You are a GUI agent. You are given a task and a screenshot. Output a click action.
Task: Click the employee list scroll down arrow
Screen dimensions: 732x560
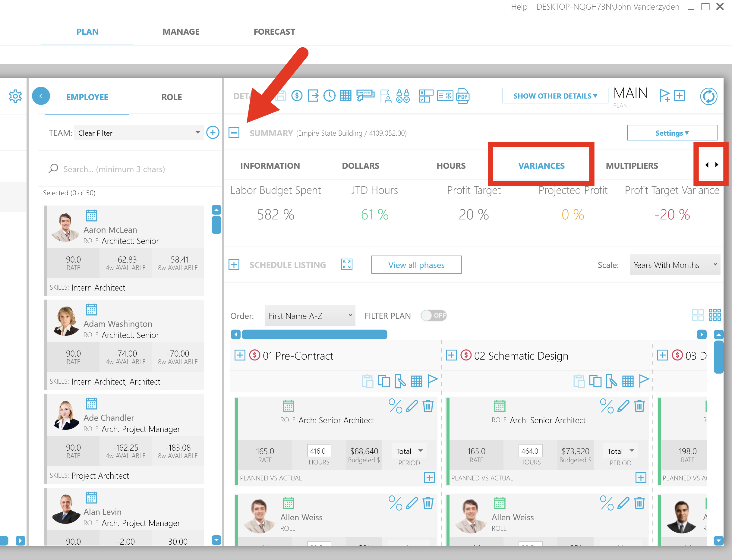coord(216,540)
